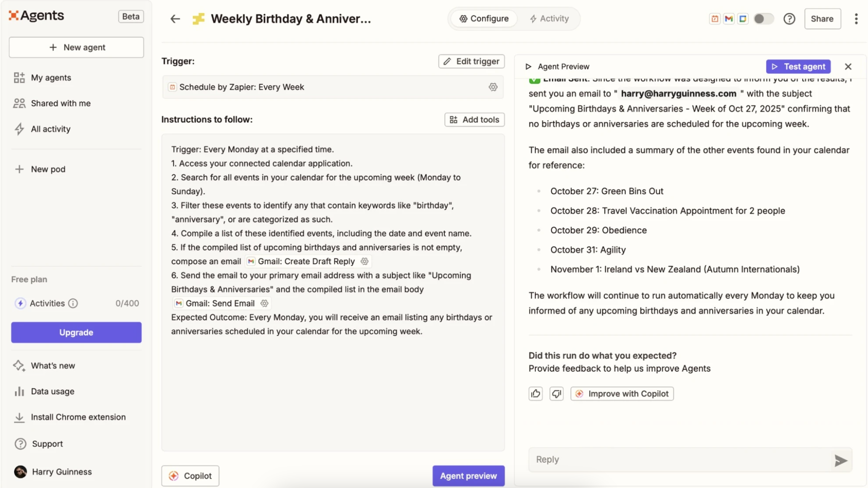Click the Google Calendar icon in the top toolbar
This screenshot has height=488, width=868.
743,18
